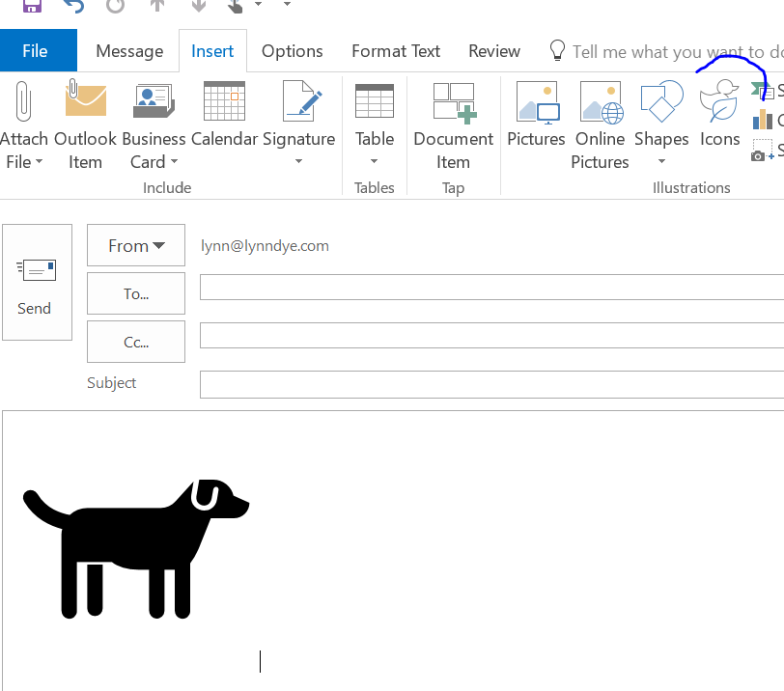
Task: Open the address book via To button
Action: click(x=135, y=293)
